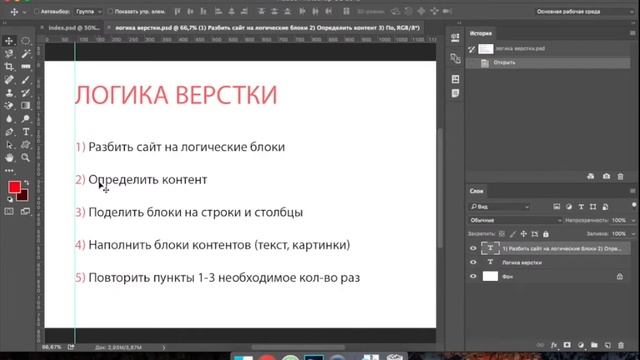
Task: Enable the Автовыбор checkbox
Action: click(36, 12)
